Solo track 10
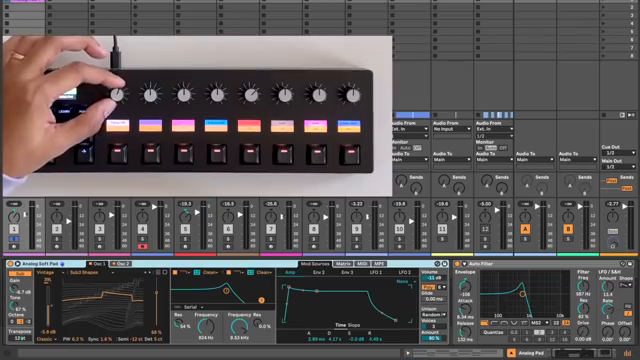This screenshot has height=360, width=640. pyautogui.click(x=399, y=239)
